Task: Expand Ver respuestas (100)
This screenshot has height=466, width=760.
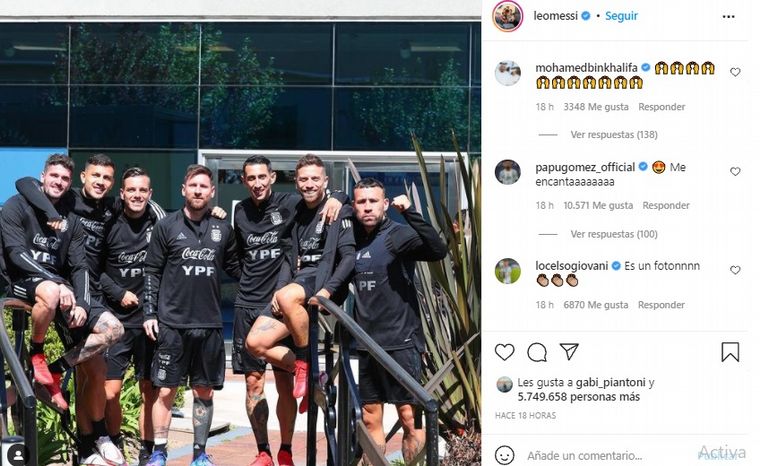Action: [x=614, y=234]
